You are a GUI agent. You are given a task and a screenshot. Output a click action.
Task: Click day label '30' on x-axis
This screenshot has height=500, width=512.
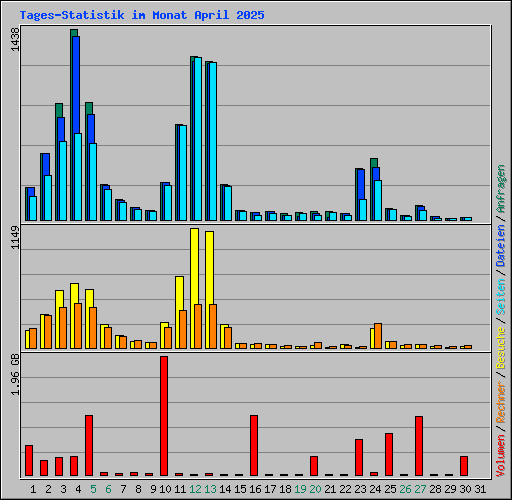tap(465, 489)
